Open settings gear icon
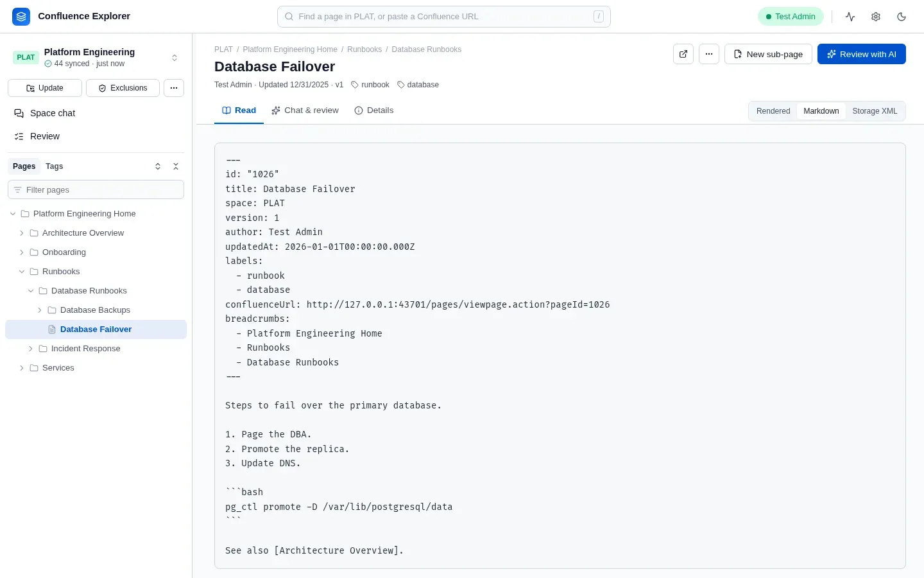 (876, 17)
